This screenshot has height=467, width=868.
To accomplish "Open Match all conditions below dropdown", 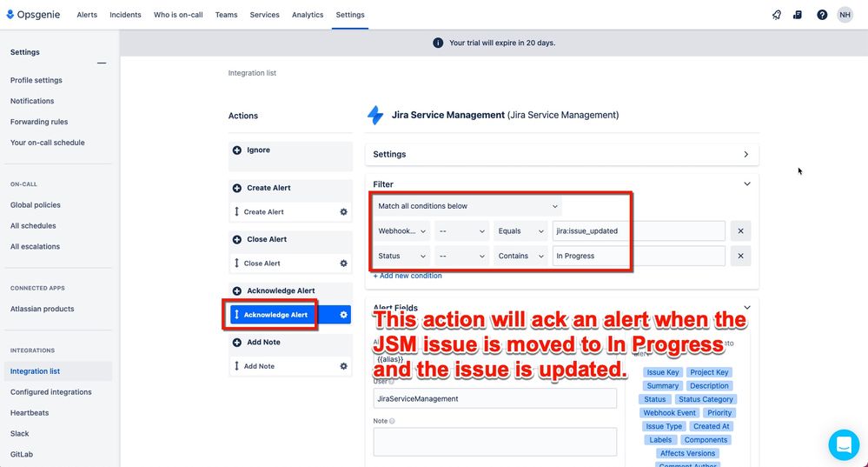I will click(x=467, y=206).
